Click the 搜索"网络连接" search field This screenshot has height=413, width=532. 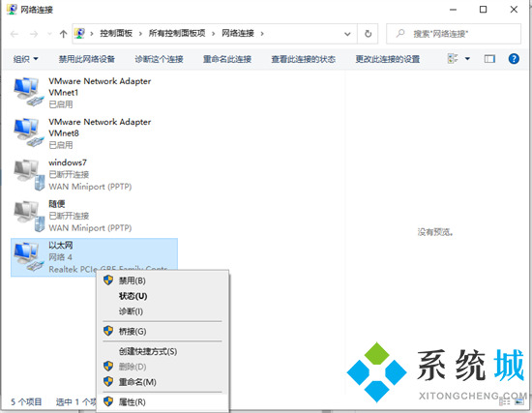pyautogui.click(x=454, y=34)
